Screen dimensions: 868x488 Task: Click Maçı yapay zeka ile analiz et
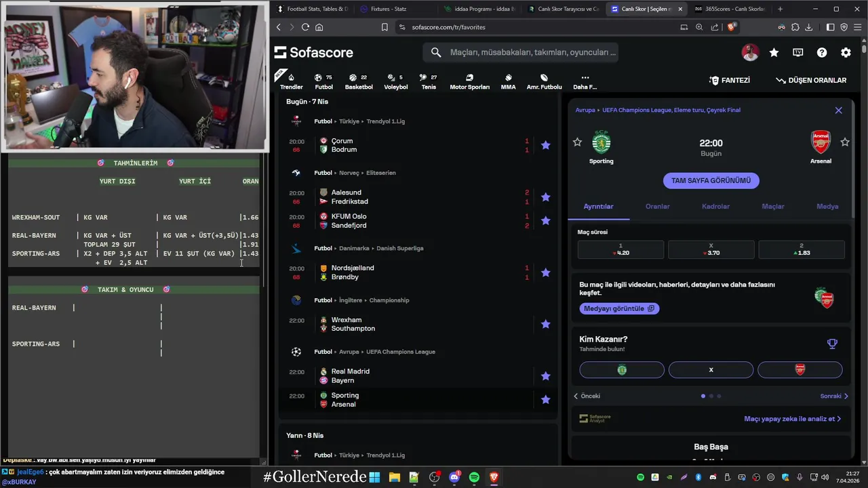[x=792, y=419]
